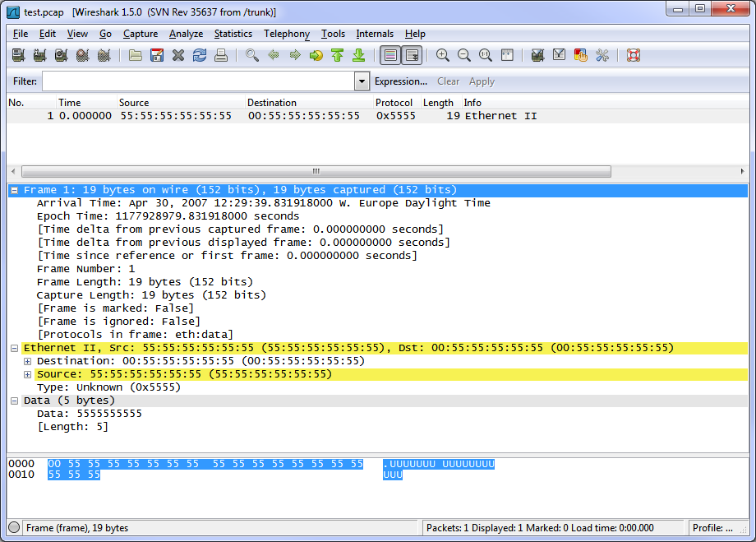The width and height of the screenshot is (756, 542).
Task: Select the 'Frame Number: 1' line
Action: [x=85, y=269]
